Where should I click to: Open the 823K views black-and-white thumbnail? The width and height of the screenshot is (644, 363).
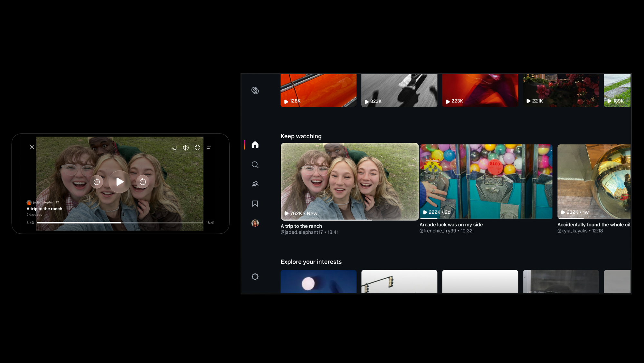399,90
